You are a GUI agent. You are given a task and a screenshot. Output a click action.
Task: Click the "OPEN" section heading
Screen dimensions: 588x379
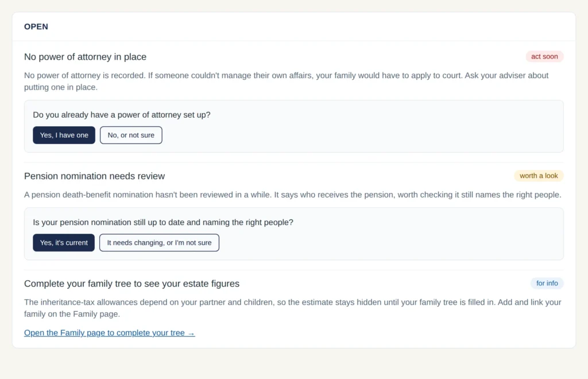(36, 26)
